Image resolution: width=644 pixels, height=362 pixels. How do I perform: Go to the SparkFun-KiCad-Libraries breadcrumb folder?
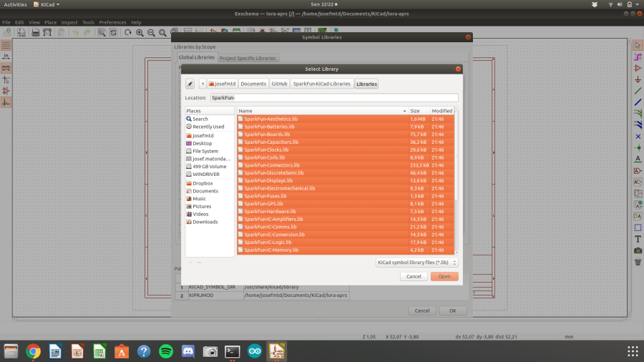[321, 84]
